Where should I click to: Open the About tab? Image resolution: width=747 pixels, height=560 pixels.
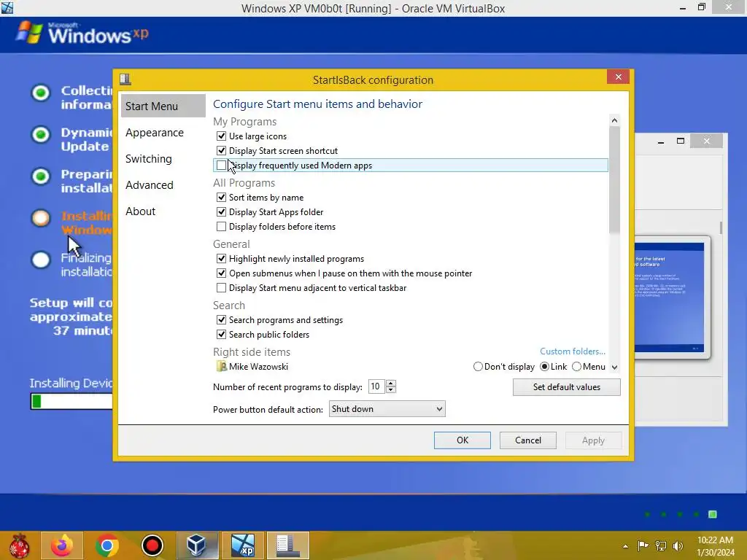[141, 211]
